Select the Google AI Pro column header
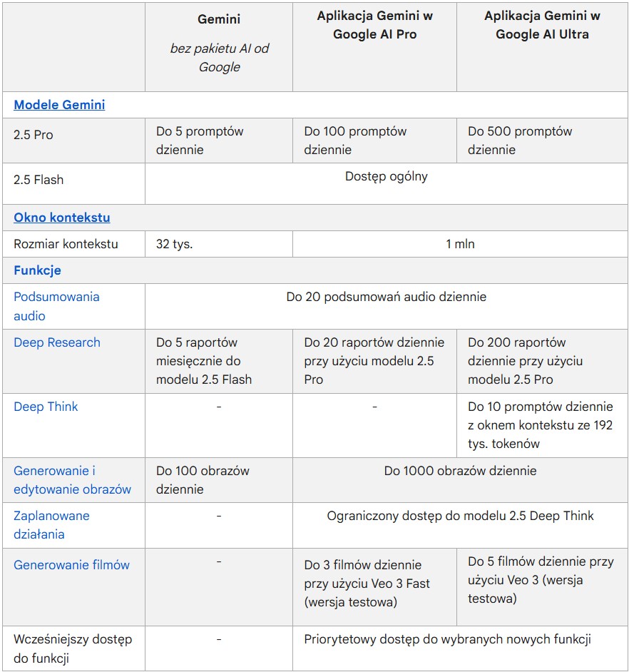The height and width of the screenshot is (672, 629). pyautogui.click(x=374, y=25)
